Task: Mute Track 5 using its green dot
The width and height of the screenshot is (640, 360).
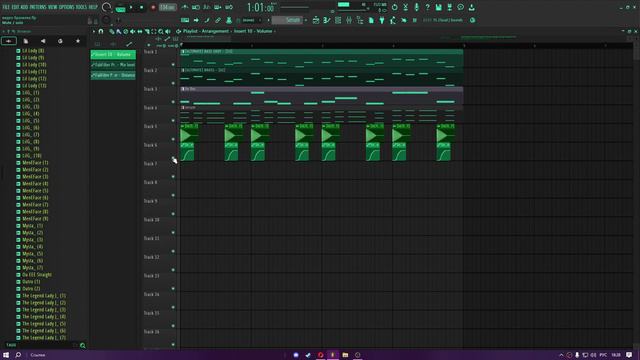Action: point(173,139)
